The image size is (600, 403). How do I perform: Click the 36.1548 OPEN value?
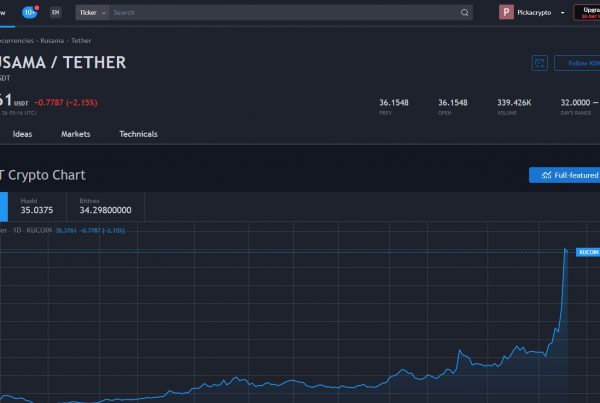click(x=453, y=103)
